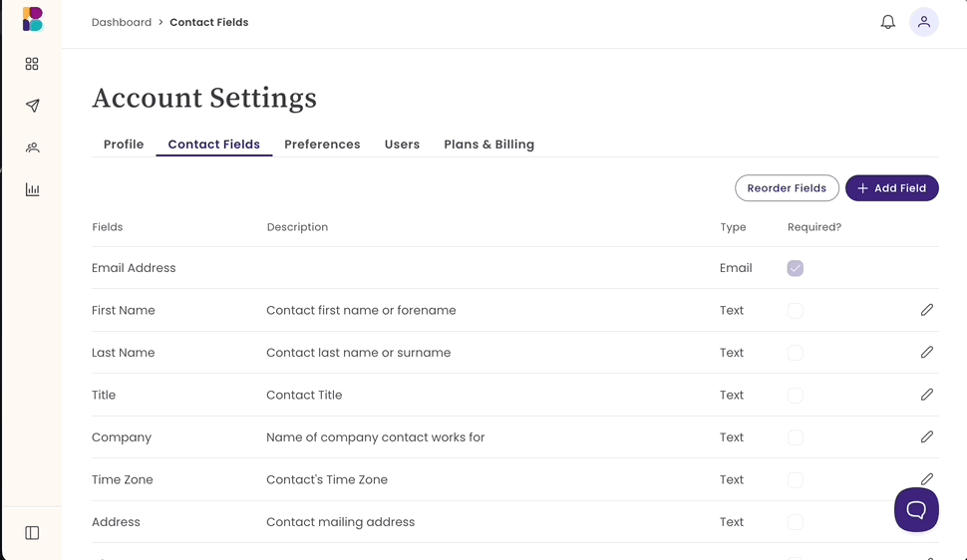Mark the Time Zone field as required
This screenshot has height=560, width=967.
pos(795,479)
